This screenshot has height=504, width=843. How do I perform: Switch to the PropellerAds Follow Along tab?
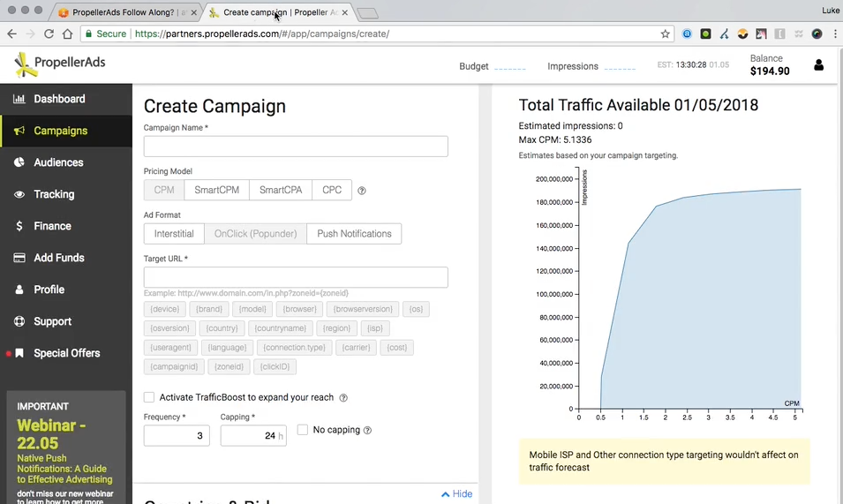pos(127,12)
